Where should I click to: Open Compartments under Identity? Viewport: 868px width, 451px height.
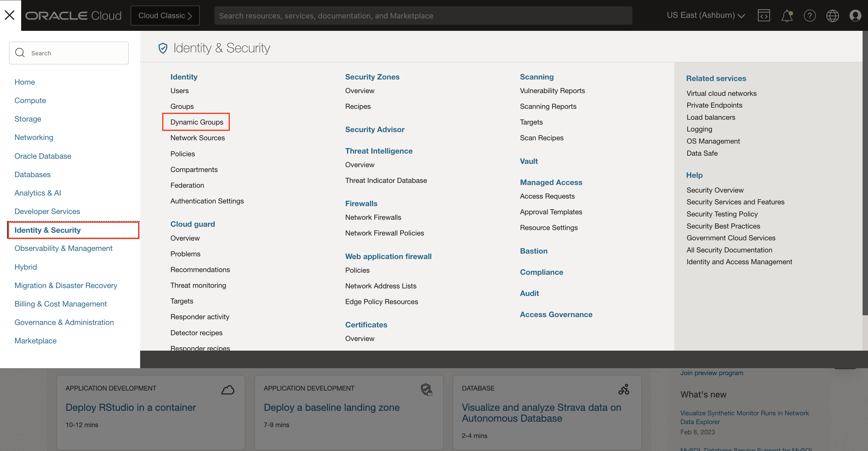coord(194,169)
